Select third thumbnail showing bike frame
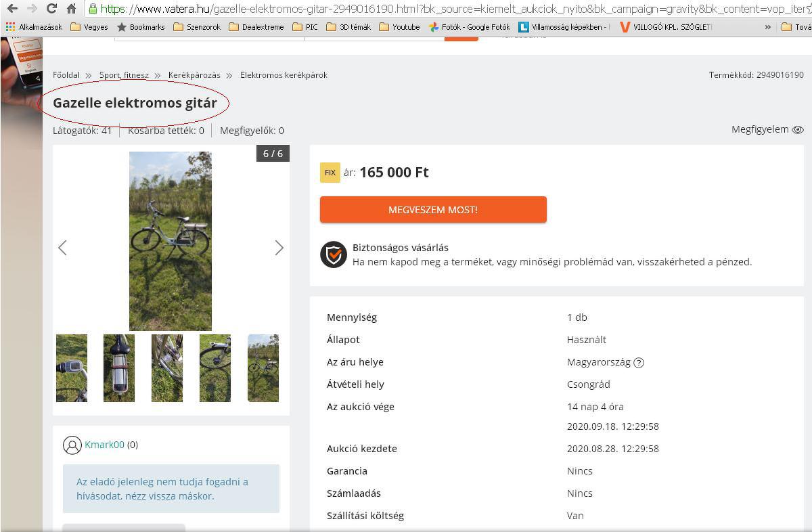This screenshot has width=812, height=532. pyautogui.click(x=167, y=368)
